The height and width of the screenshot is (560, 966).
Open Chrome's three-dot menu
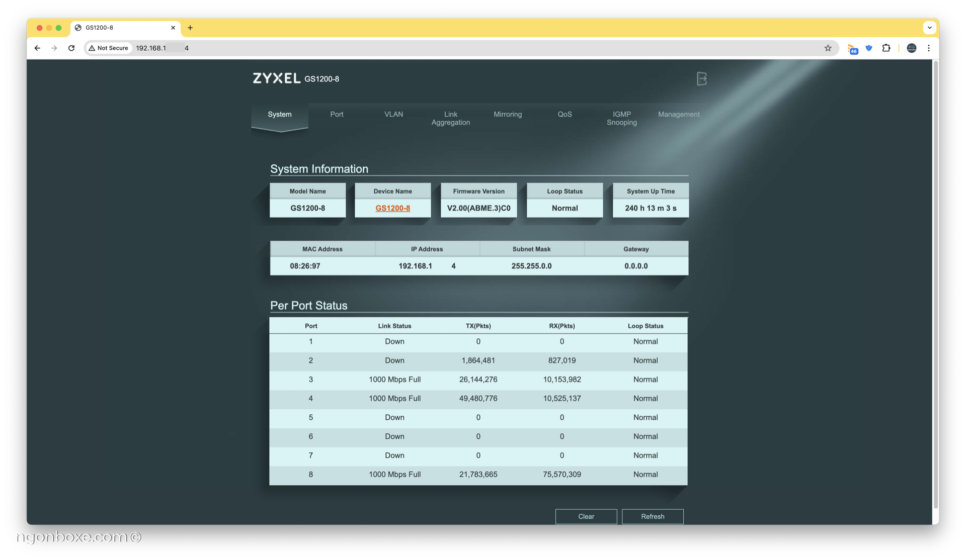click(x=929, y=48)
